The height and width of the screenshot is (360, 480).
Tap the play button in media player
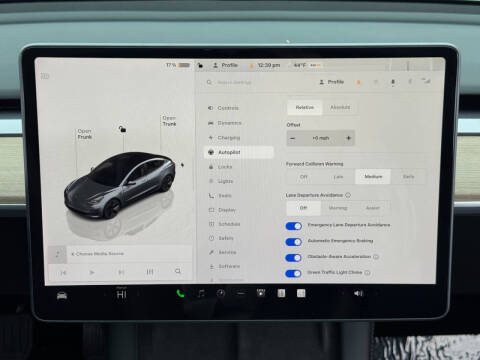click(92, 273)
